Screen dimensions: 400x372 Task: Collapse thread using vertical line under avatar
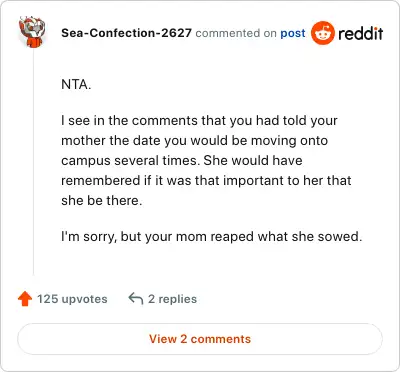[33, 162]
